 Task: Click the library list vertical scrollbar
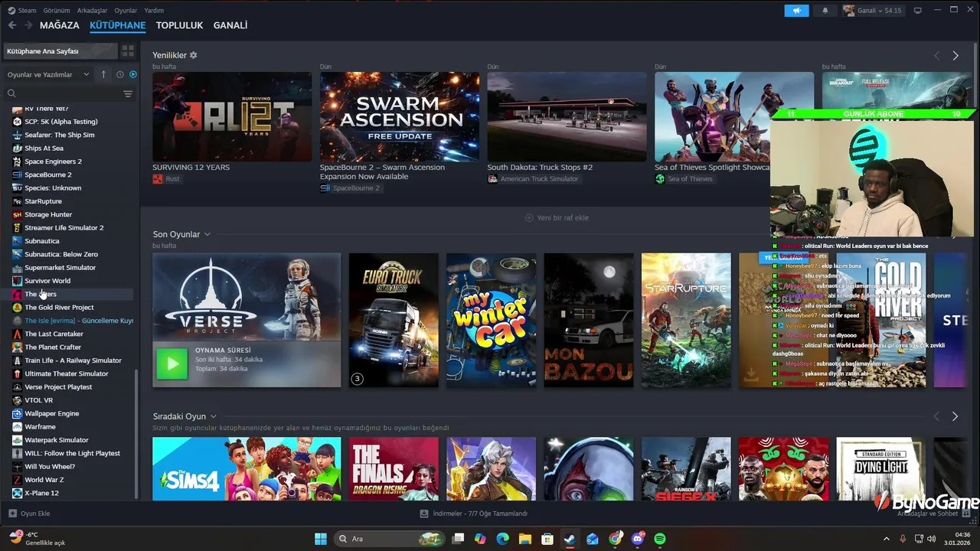pyautogui.click(x=136, y=434)
